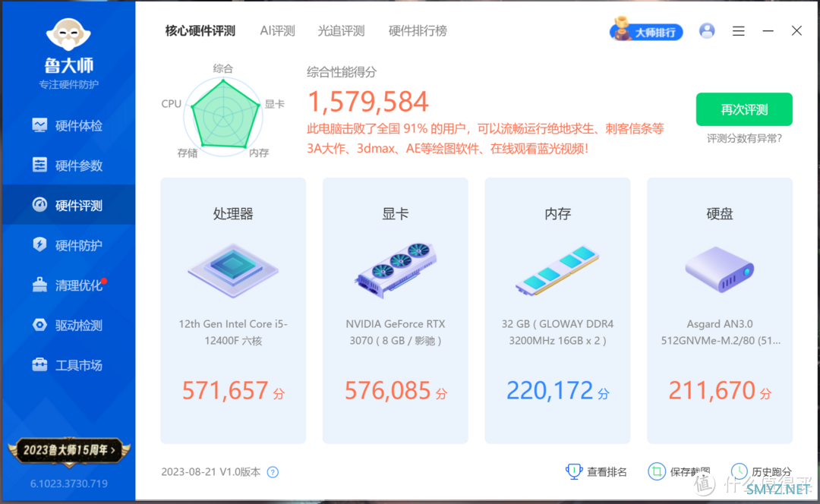Click the 查看排名 link
The image size is (820, 504).
click(x=607, y=472)
